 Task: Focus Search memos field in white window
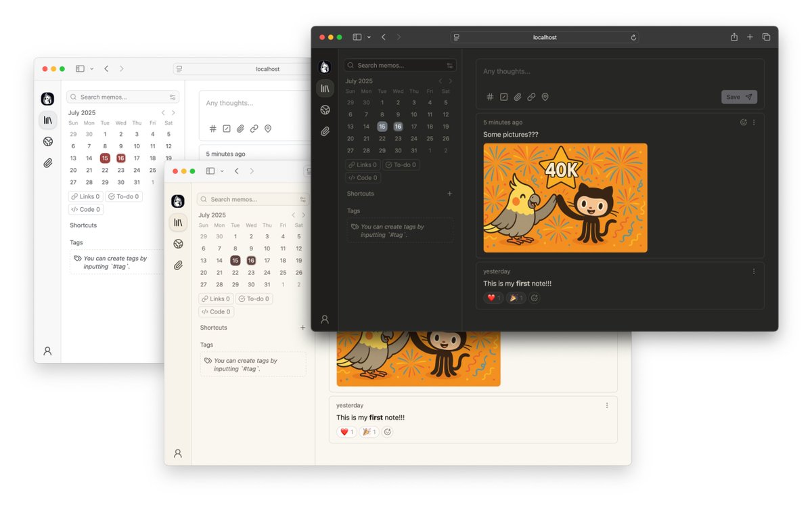pos(122,97)
